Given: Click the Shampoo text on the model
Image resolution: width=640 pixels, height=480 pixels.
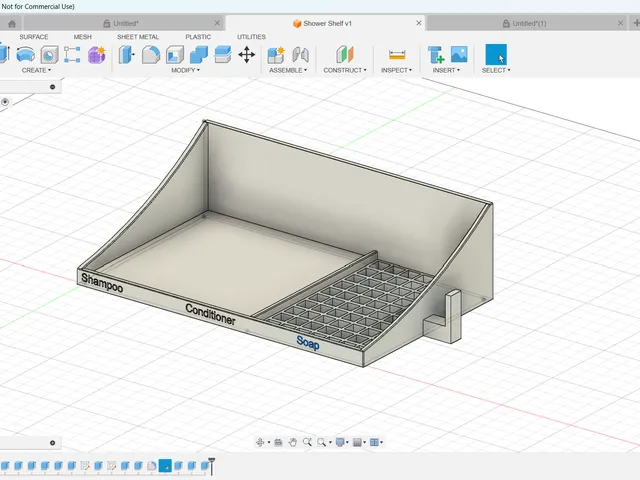Looking at the screenshot, I should (x=102, y=283).
